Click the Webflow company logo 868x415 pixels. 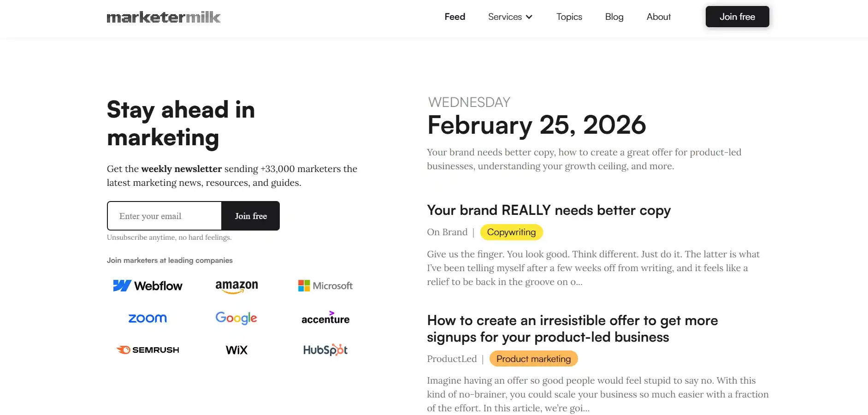pyautogui.click(x=148, y=286)
